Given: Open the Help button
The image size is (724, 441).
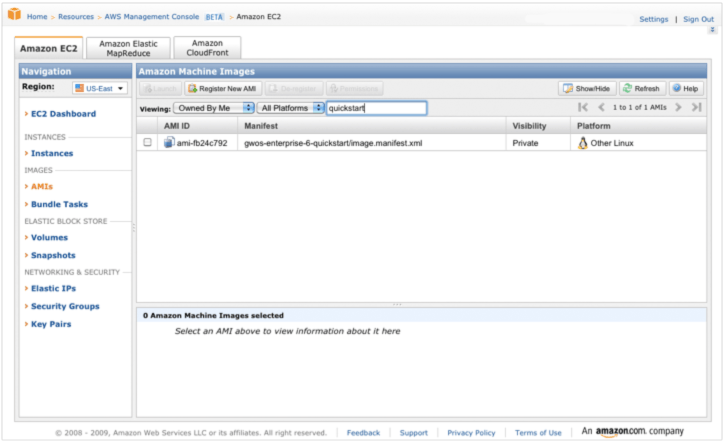Looking at the screenshot, I should [x=686, y=88].
